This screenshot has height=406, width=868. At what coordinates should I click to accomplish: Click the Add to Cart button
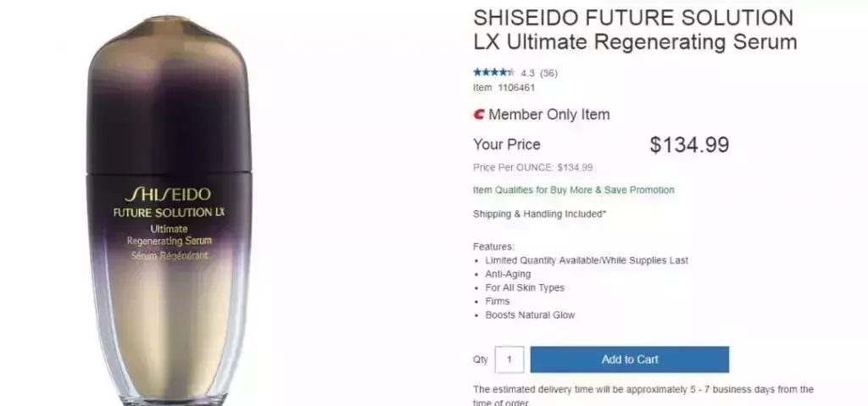click(630, 359)
